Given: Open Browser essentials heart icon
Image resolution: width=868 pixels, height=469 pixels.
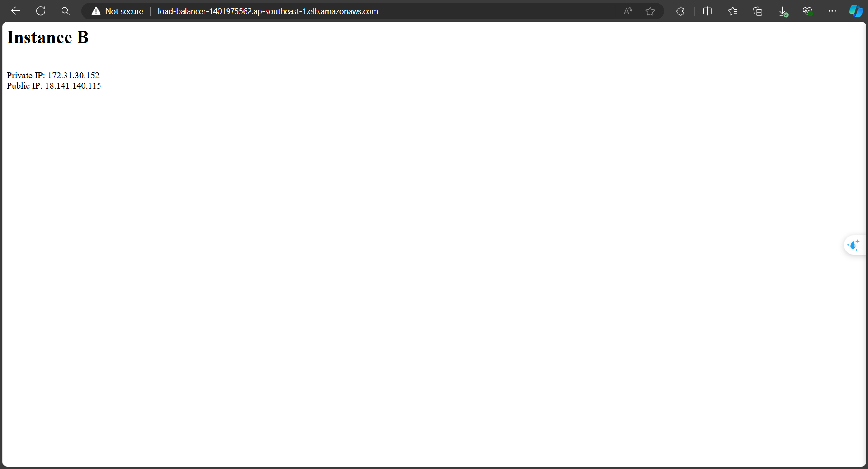Looking at the screenshot, I should coord(807,11).
